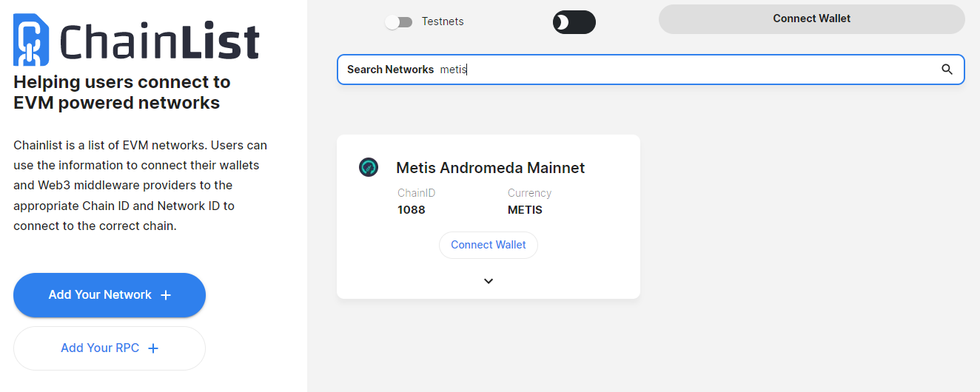The width and height of the screenshot is (980, 392).
Task: Click the Testnets label
Action: [x=443, y=21]
